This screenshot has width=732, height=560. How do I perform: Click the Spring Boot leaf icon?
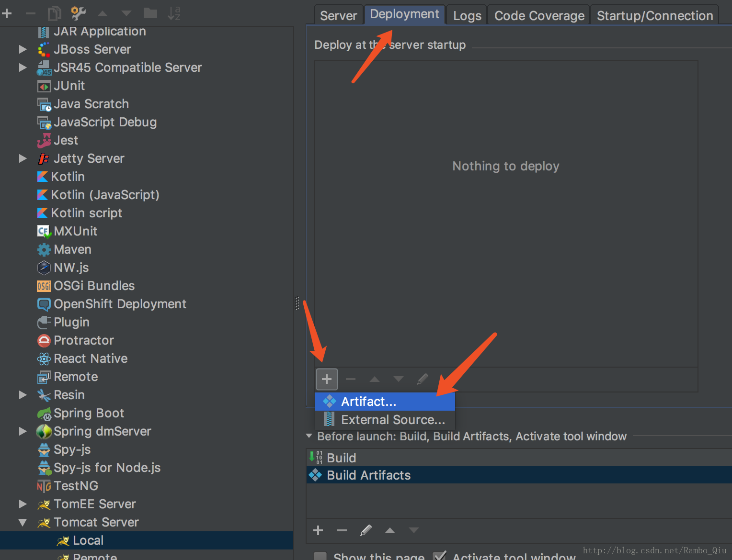(x=44, y=414)
